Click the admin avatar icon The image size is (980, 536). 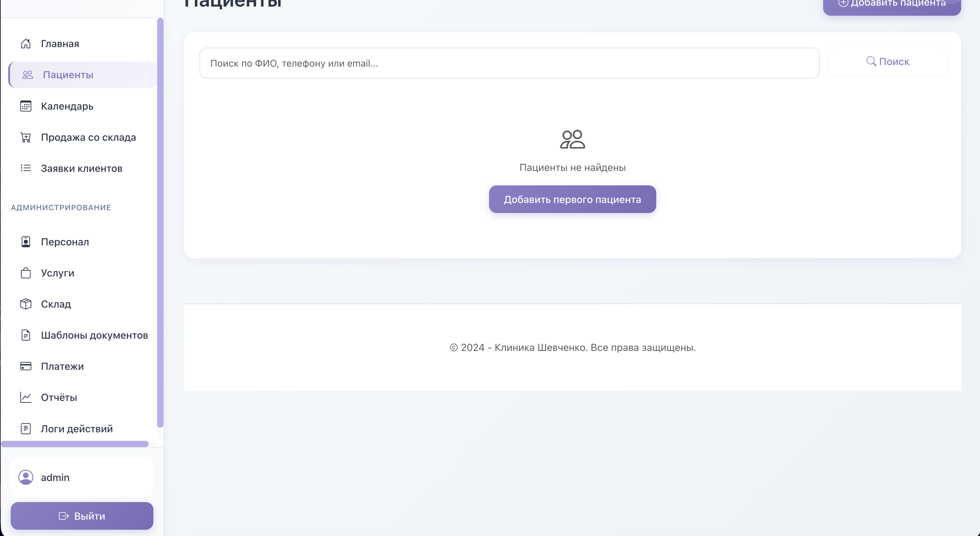(26, 477)
